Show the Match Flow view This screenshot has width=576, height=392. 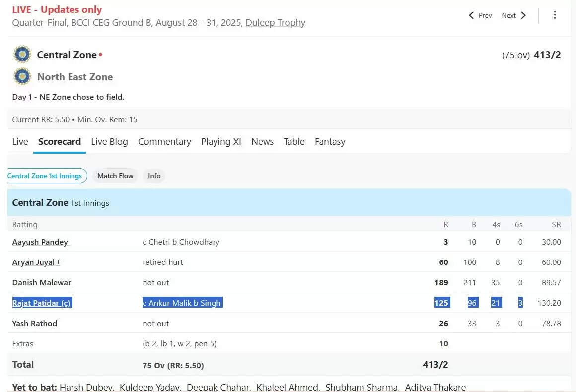coord(115,176)
